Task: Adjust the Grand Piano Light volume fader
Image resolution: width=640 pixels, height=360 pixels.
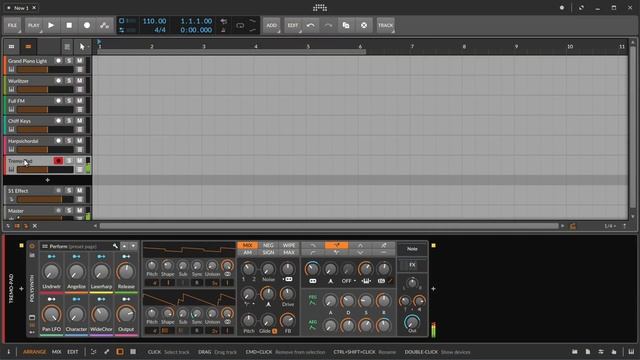Action: [x=45, y=70]
